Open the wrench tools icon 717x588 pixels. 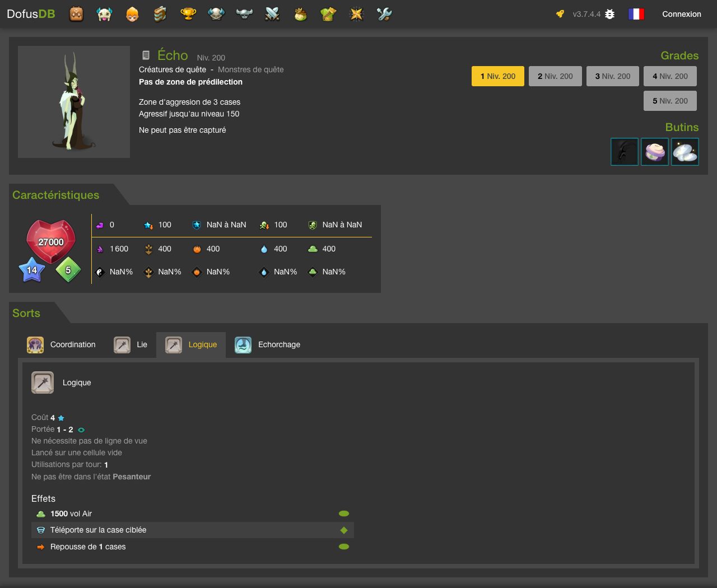point(384,14)
